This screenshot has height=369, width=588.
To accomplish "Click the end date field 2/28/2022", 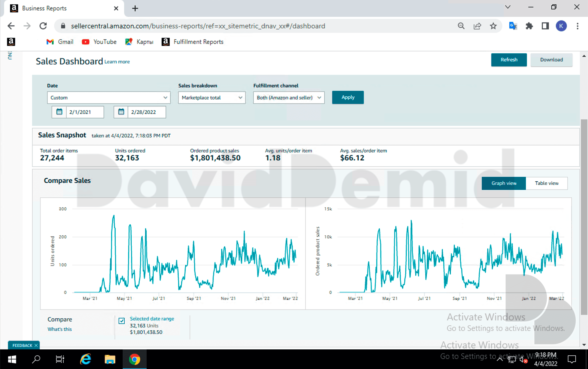I will [147, 112].
